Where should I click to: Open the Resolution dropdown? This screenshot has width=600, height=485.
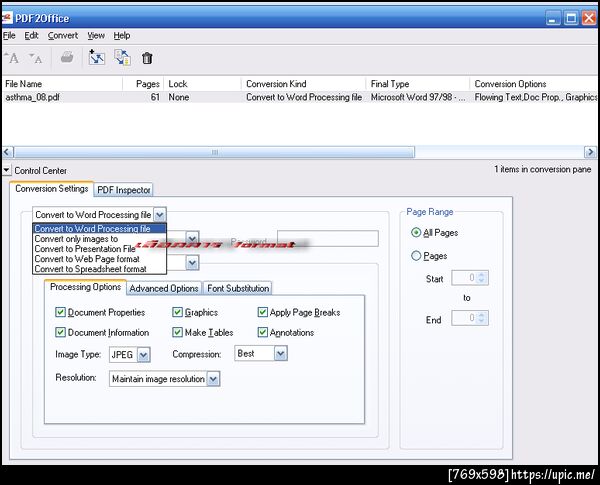(x=213, y=379)
